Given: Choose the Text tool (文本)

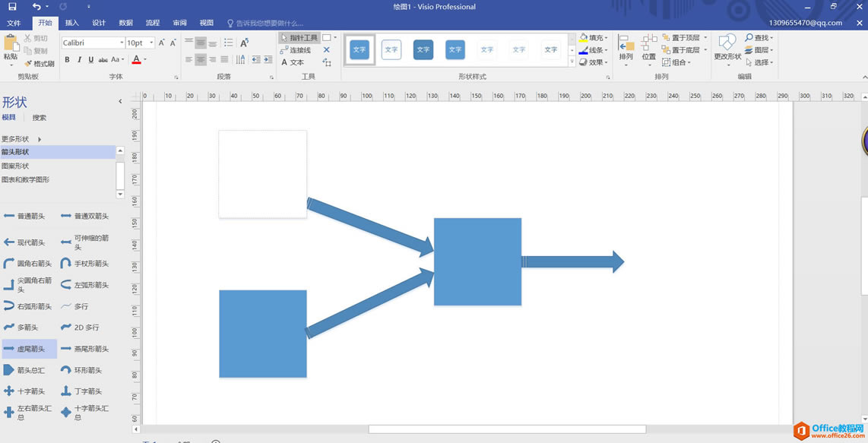Looking at the screenshot, I should (x=293, y=62).
